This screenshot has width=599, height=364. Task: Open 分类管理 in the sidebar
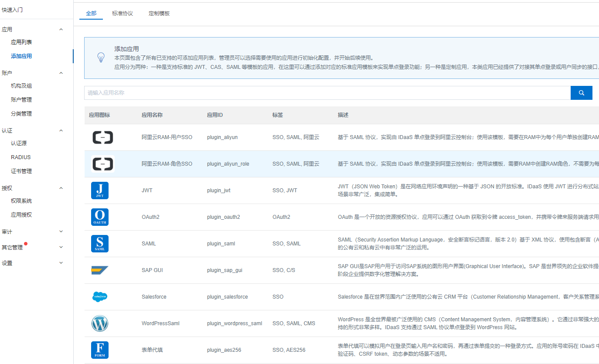[x=21, y=114]
